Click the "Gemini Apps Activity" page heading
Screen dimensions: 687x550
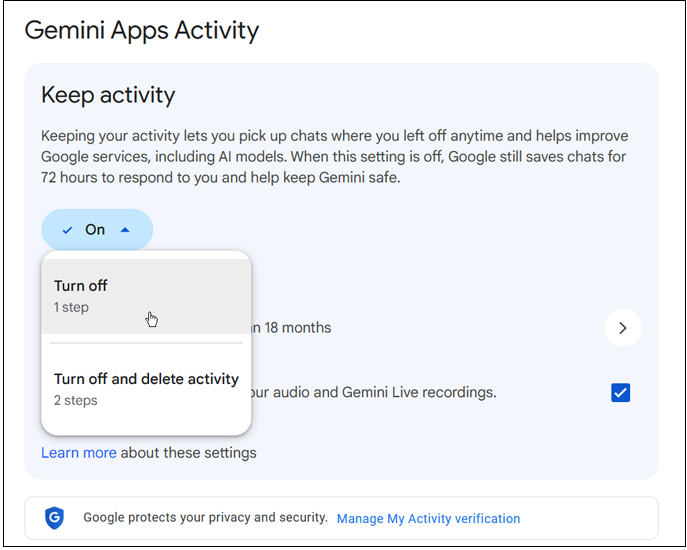tap(141, 30)
